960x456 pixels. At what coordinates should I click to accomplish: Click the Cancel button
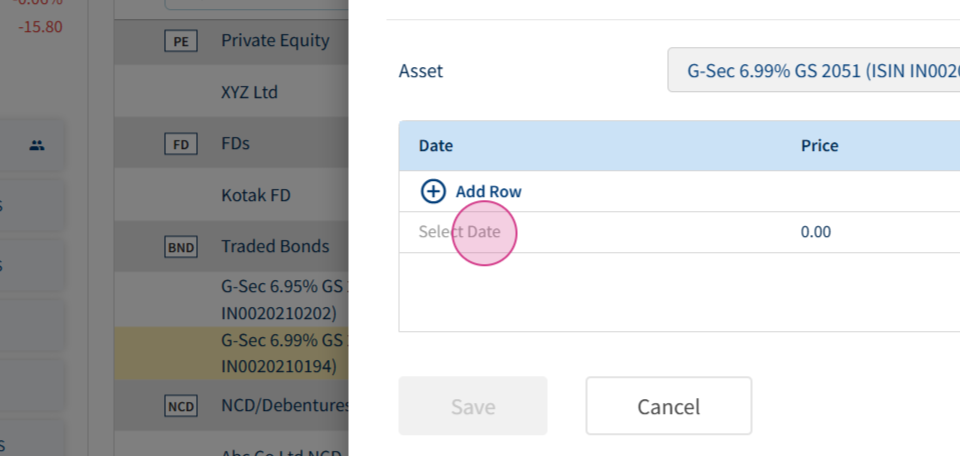point(669,406)
